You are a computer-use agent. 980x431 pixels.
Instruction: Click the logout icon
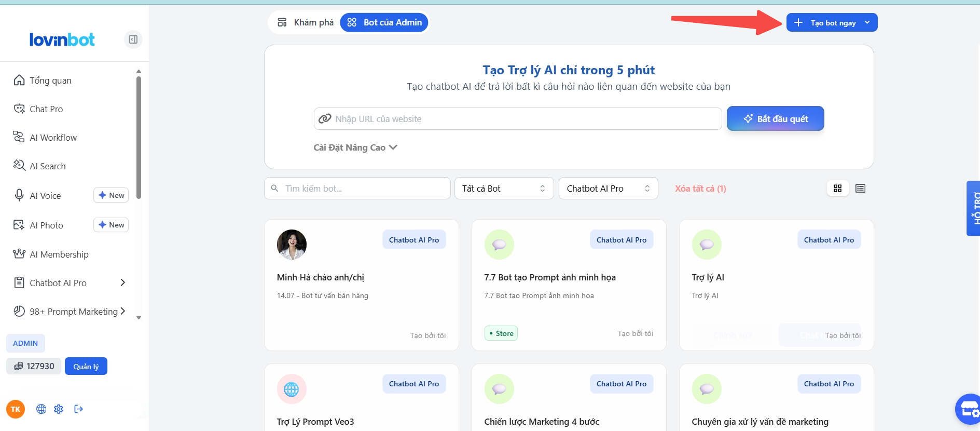[79, 409]
